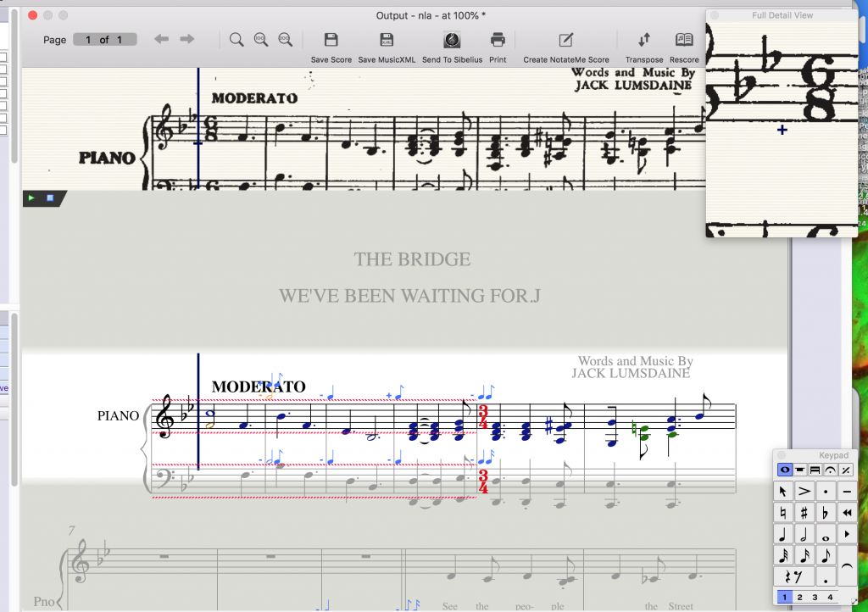This screenshot has height=612, width=868.
Task: Click the Rescore book icon
Action: (x=684, y=40)
